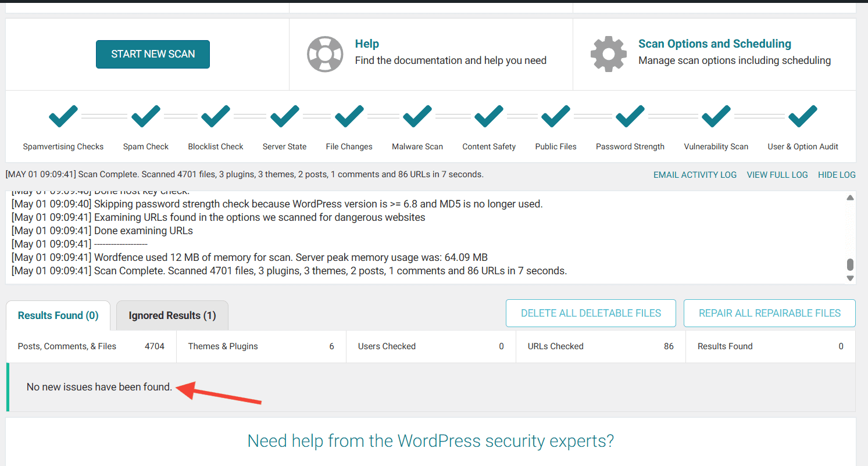Click the 'Themes & Plugins' count cell

[261, 346]
